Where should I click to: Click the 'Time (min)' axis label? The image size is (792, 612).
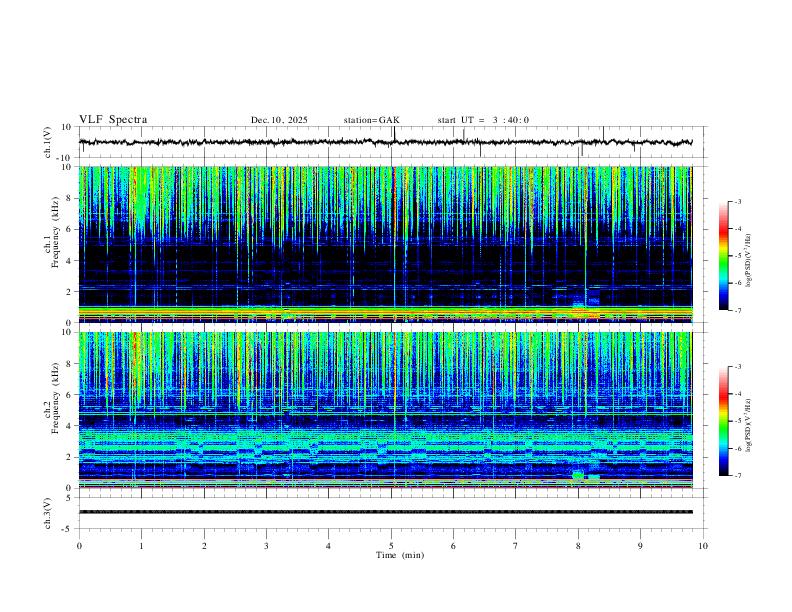tap(400, 555)
